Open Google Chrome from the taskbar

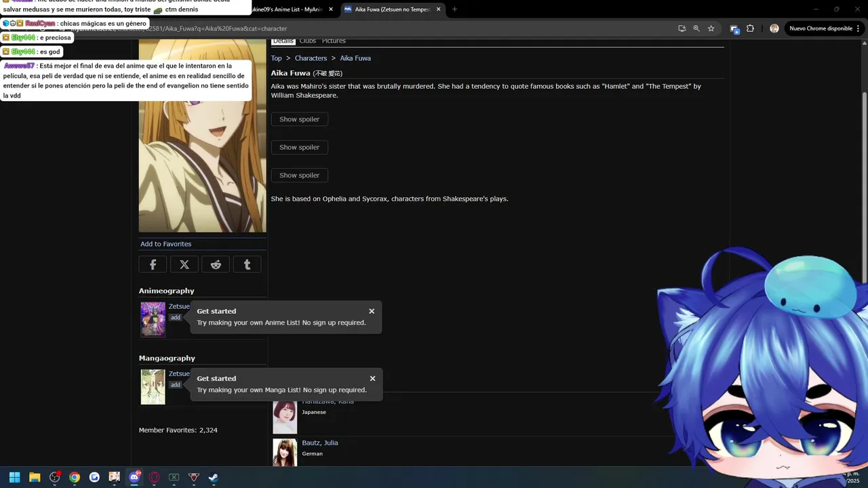point(75,477)
